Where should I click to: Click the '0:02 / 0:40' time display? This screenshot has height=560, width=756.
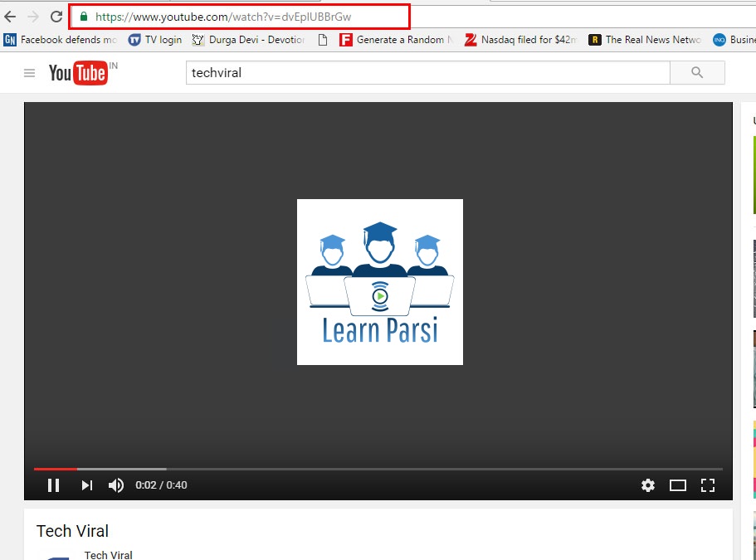pos(161,485)
